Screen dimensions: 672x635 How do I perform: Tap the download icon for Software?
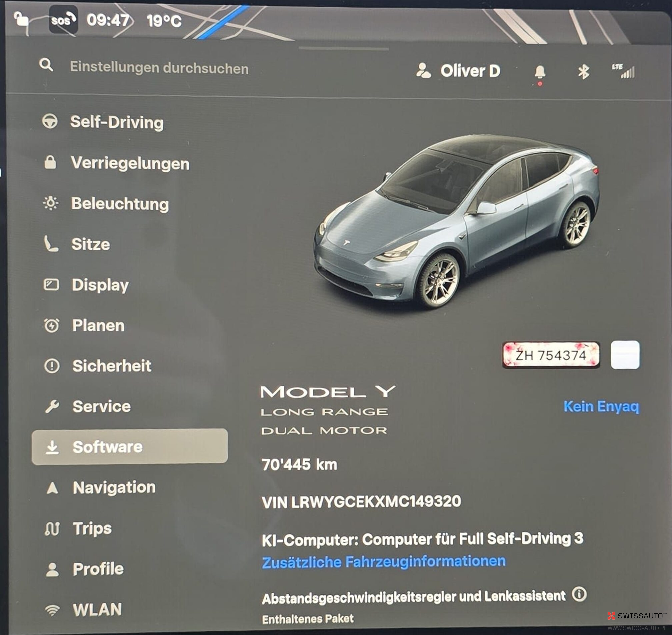click(x=52, y=447)
